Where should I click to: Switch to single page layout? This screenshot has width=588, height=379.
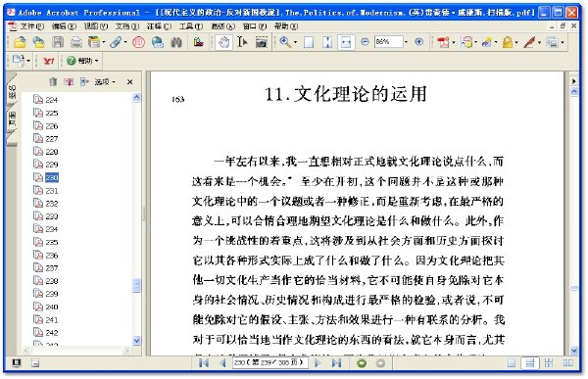(512, 363)
